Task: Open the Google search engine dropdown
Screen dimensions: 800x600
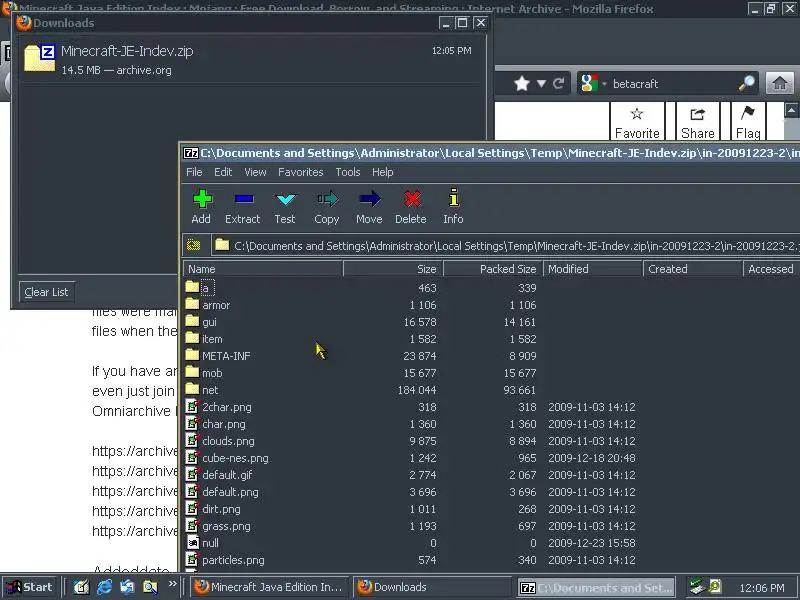Action: pyautogui.click(x=593, y=84)
